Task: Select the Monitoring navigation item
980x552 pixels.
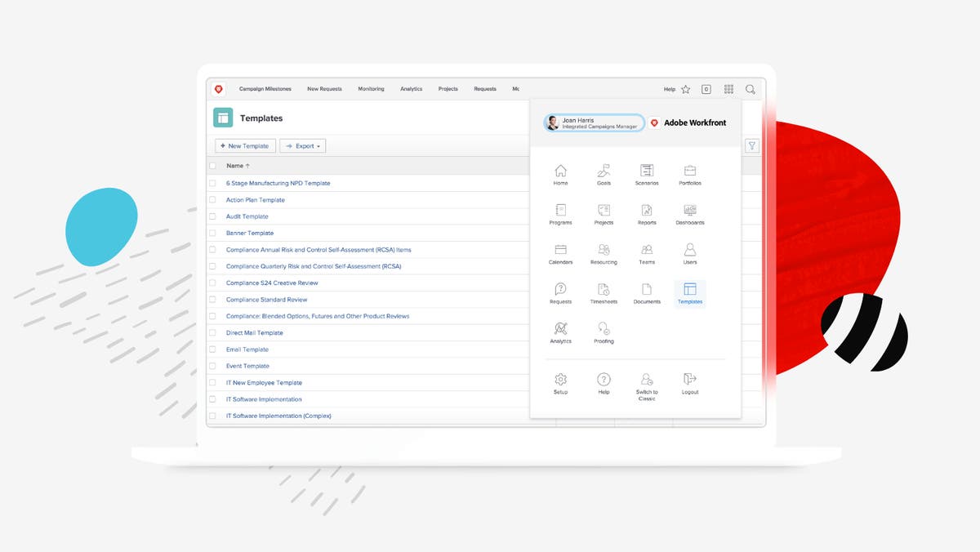Action: click(x=371, y=89)
